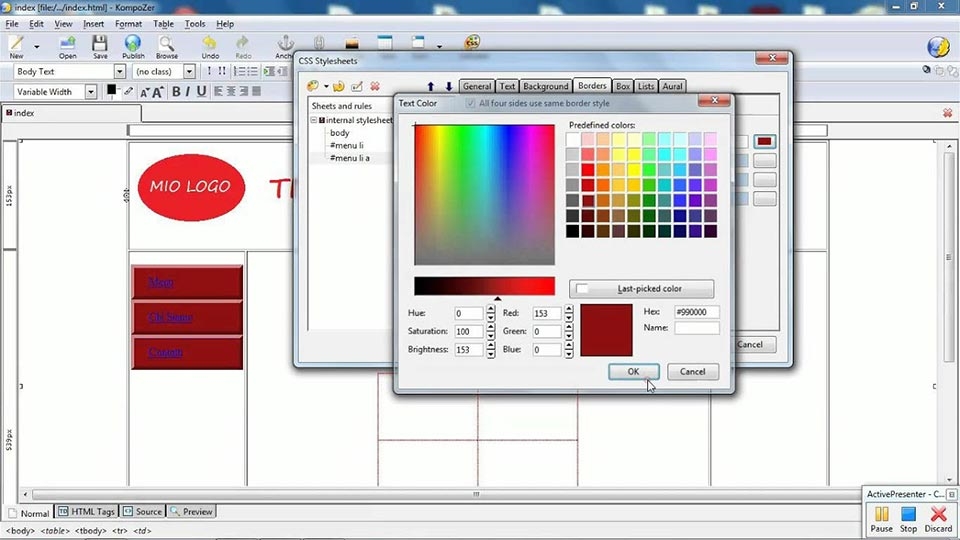Viewport: 960px width, 540px height.
Task: Click the Anchor toolbar icon
Action: coord(285,43)
